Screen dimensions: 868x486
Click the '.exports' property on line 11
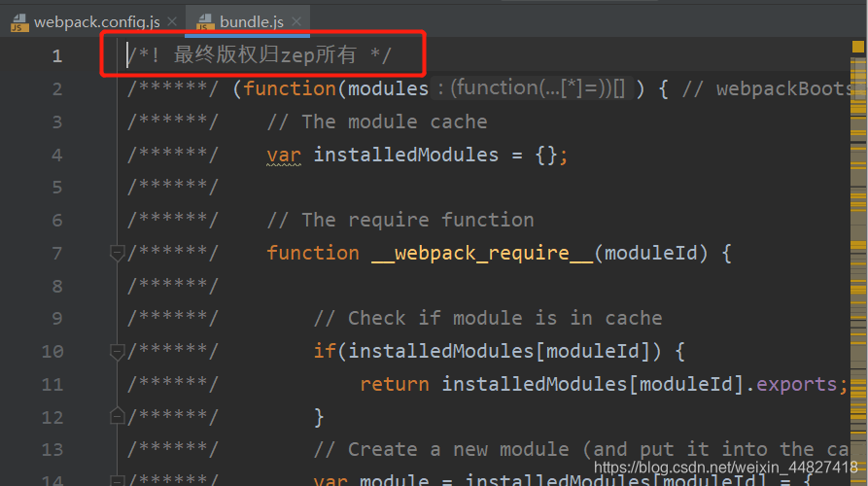click(x=791, y=384)
